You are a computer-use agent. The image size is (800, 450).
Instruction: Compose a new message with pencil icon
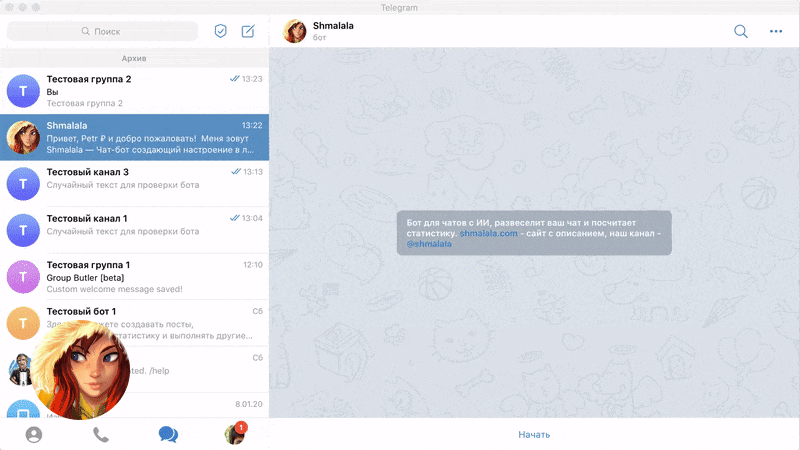[x=248, y=31]
